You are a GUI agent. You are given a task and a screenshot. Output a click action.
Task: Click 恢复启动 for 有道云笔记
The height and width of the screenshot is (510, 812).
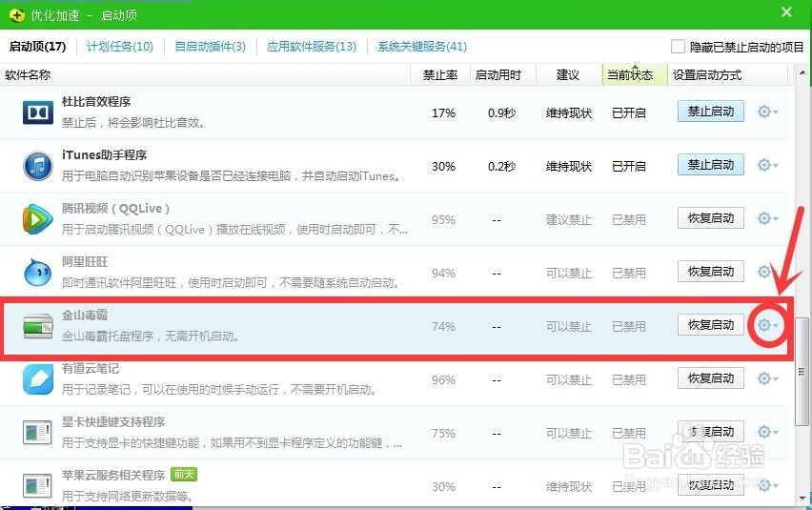(x=711, y=377)
